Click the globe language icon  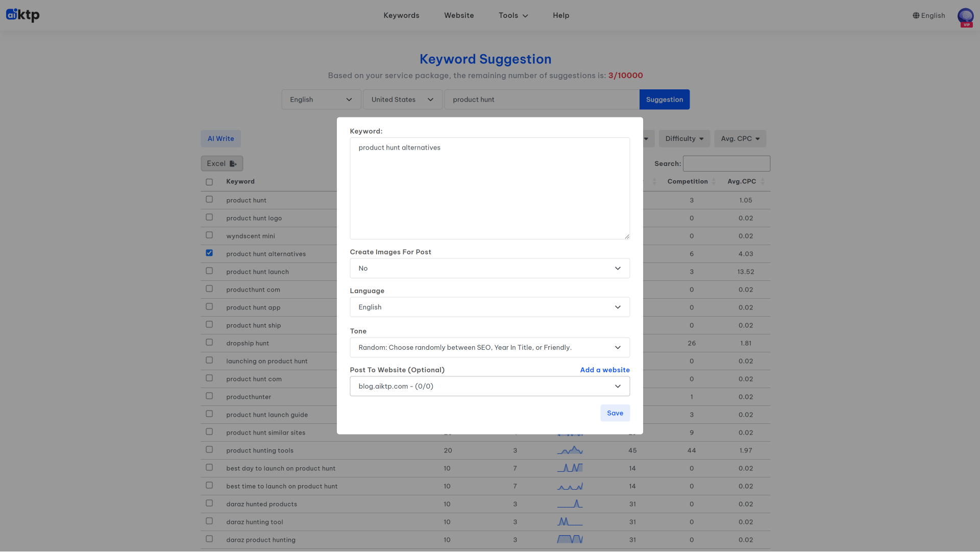click(x=916, y=15)
